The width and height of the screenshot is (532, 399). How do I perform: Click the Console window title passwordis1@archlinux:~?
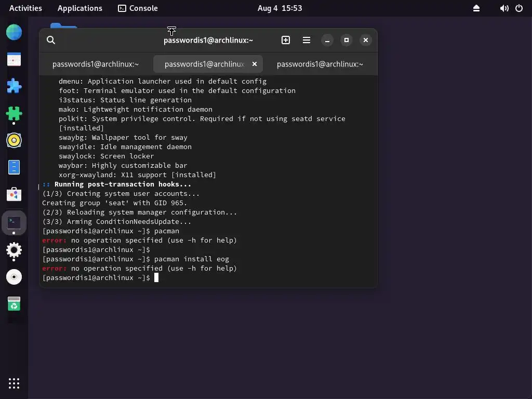pos(208,41)
